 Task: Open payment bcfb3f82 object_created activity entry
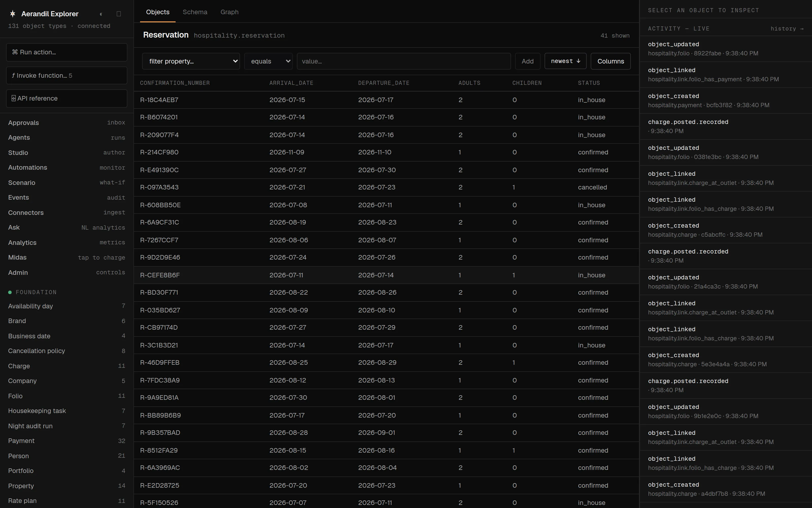[725, 101]
